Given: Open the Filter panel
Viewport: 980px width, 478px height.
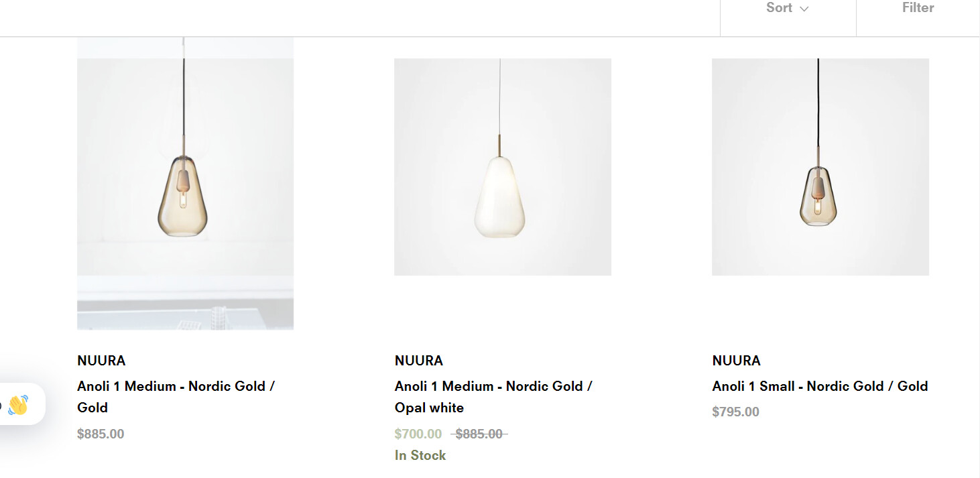Looking at the screenshot, I should 918,8.
